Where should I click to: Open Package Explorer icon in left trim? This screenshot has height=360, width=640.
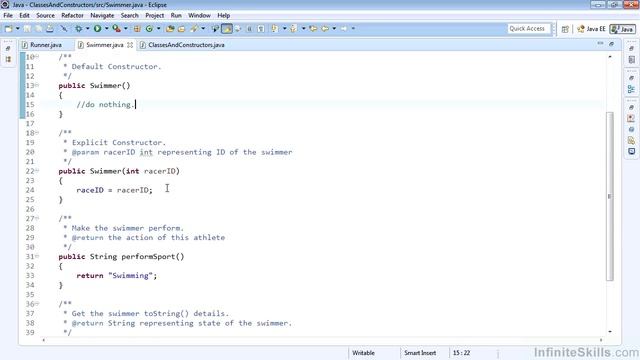[8, 59]
